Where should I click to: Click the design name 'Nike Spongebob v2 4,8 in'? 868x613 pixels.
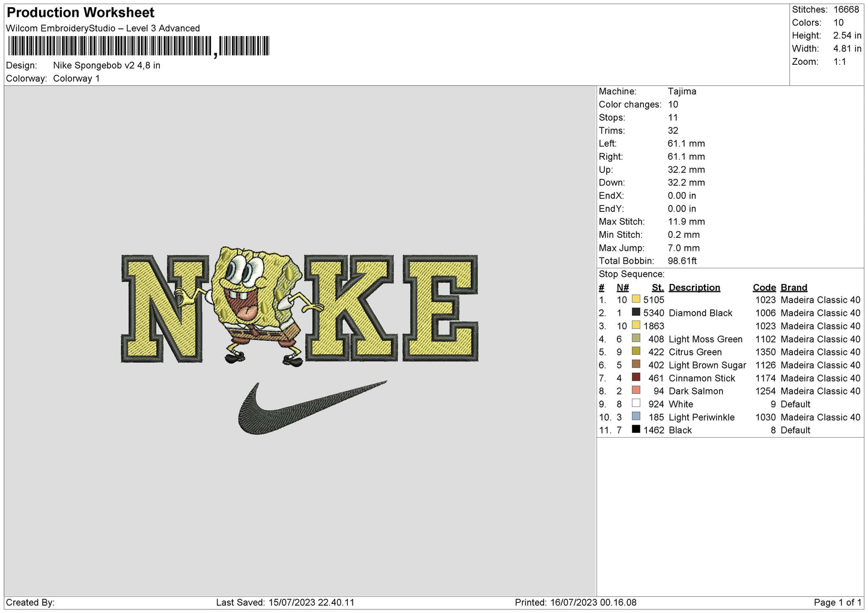(107, 65)
